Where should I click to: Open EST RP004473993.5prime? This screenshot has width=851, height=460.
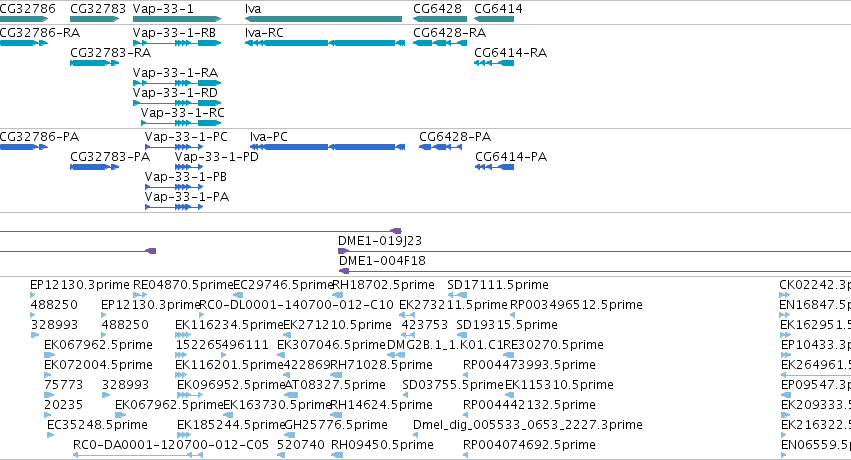pos(529,365)
